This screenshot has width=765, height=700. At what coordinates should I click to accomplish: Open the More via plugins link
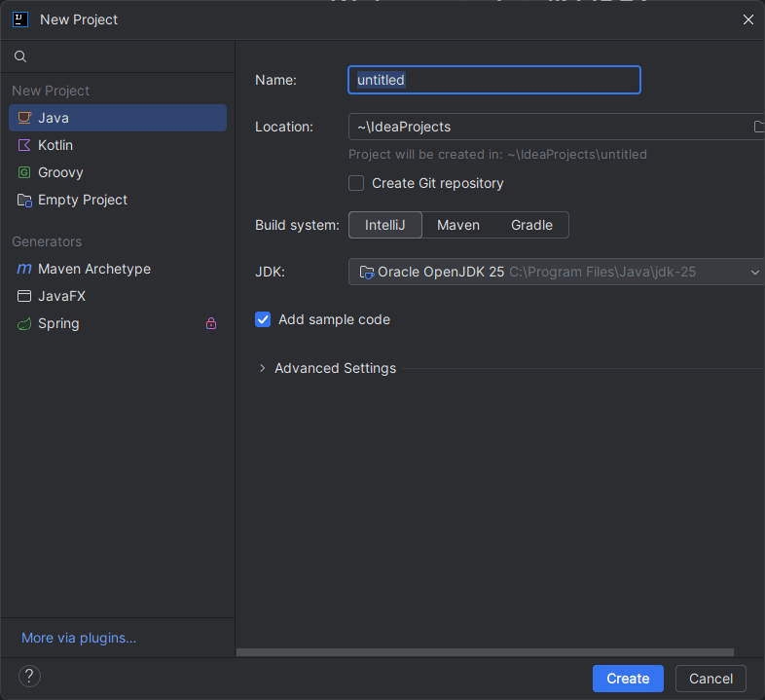click(79, 638)
